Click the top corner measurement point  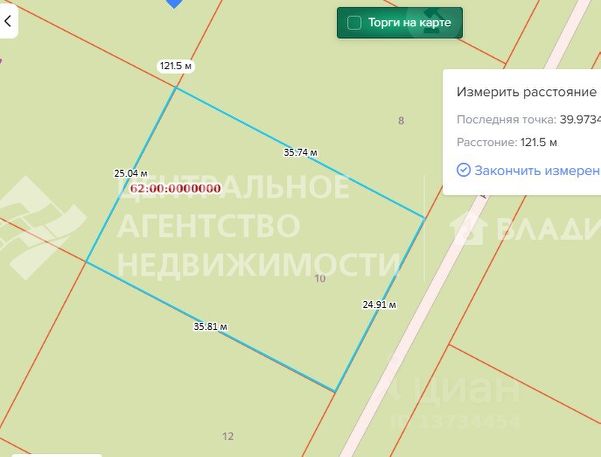[x=176, y=88]
